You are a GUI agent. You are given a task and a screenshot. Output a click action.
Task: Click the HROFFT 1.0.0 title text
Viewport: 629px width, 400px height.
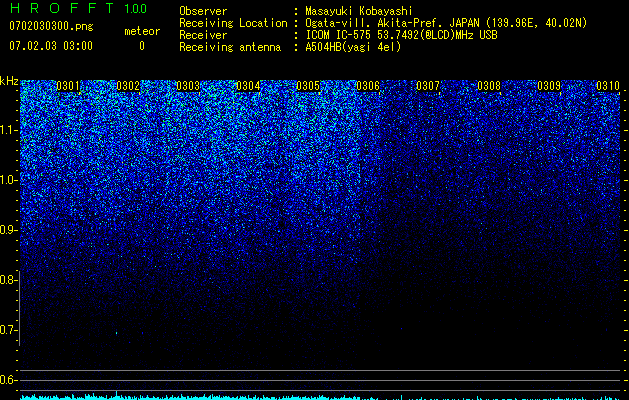click(78, 8)
